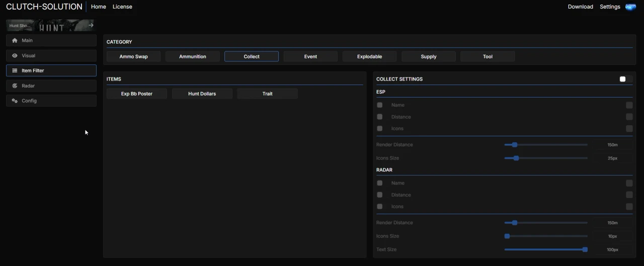Click Radar Text Size slider

click(546, 249)
